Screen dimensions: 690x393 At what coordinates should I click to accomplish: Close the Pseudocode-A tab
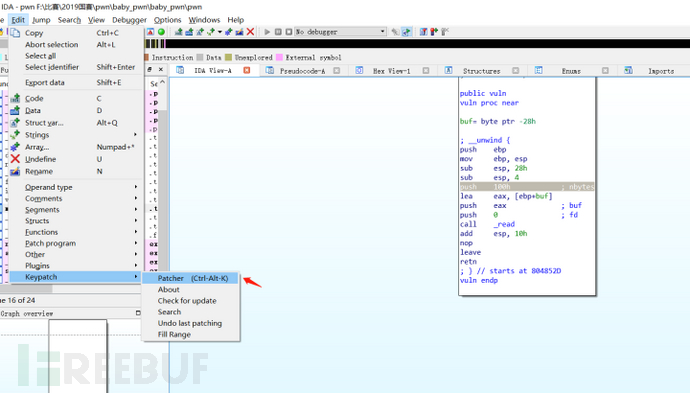pyautogui.click(x=337, y=70)
